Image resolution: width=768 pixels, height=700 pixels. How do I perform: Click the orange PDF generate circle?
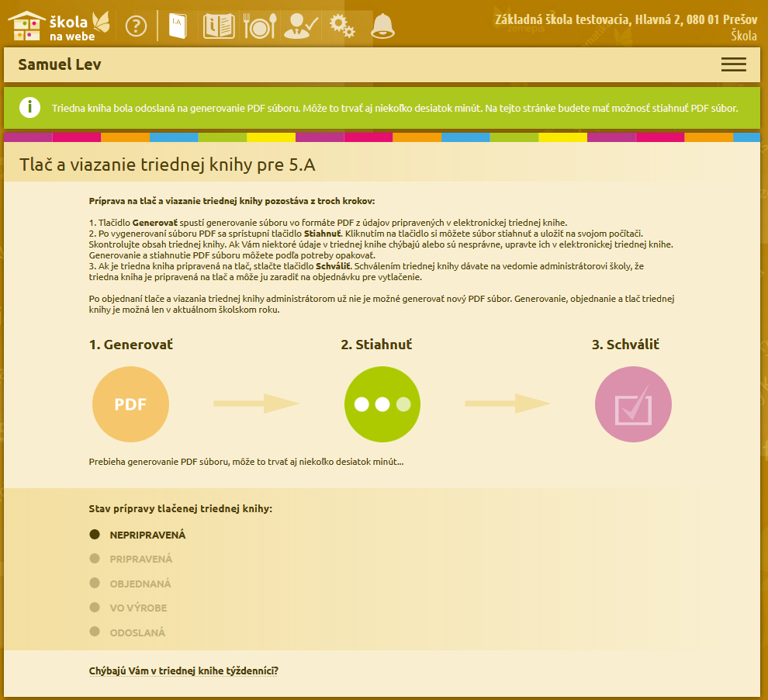[130, 404]
